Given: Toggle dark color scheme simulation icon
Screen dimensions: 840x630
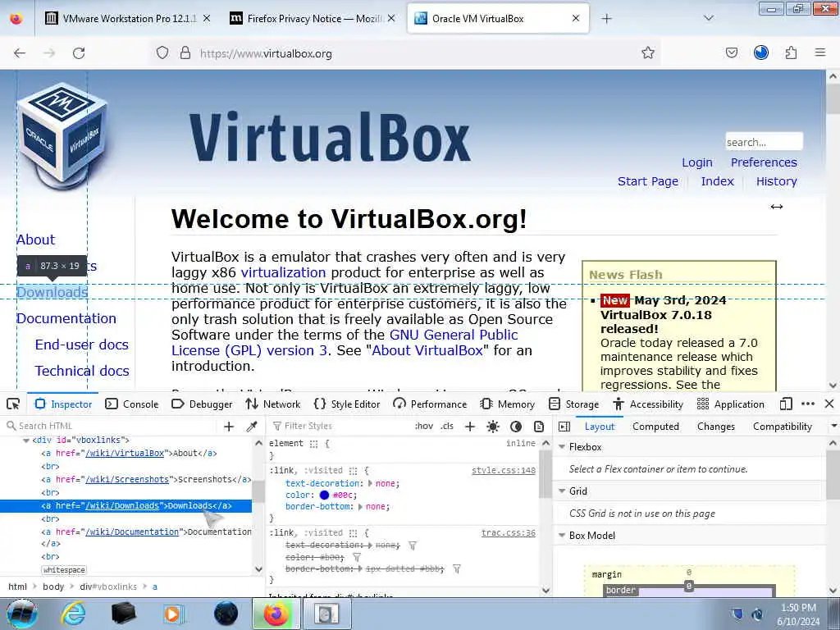Looking at the screenshot, I should click(516, 427).
